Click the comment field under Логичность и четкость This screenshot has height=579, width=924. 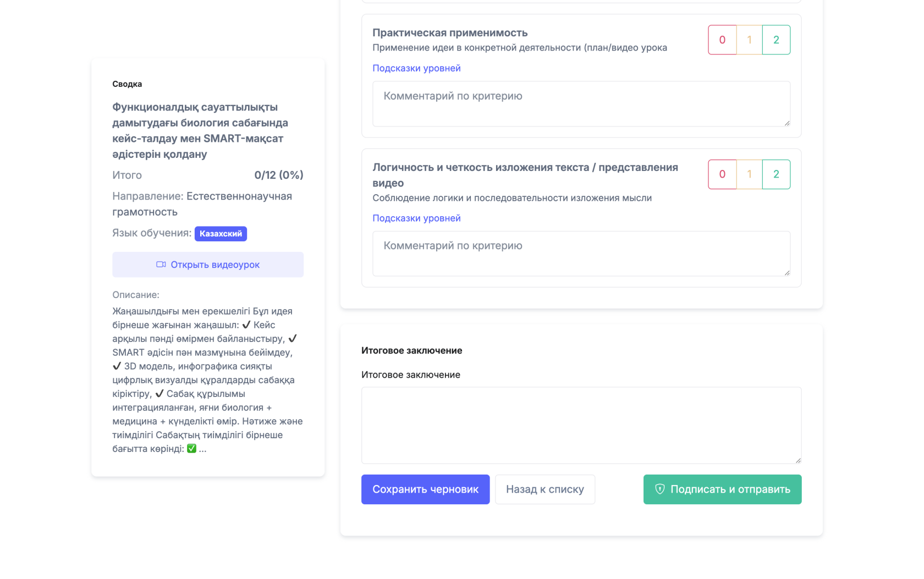581,253
